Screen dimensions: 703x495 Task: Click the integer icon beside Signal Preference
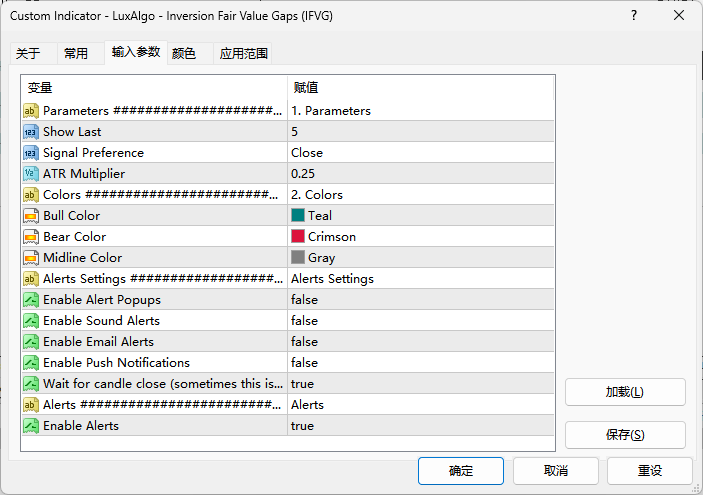[30, 153]
